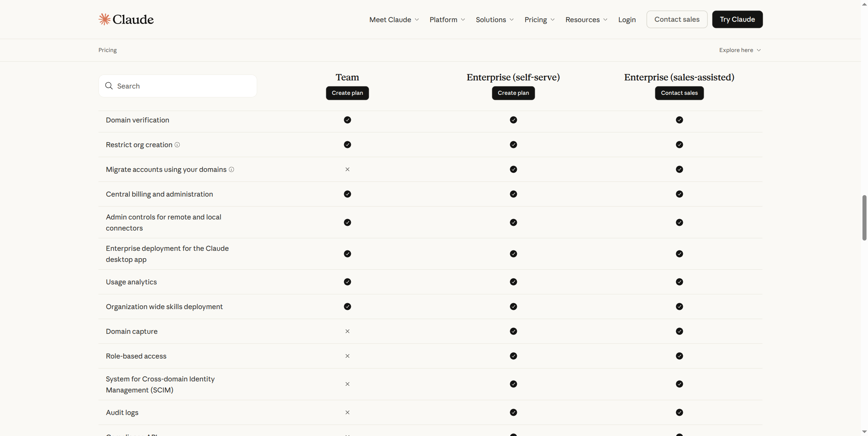Click the Contact sales header button
868x436 pixels.
677,19
